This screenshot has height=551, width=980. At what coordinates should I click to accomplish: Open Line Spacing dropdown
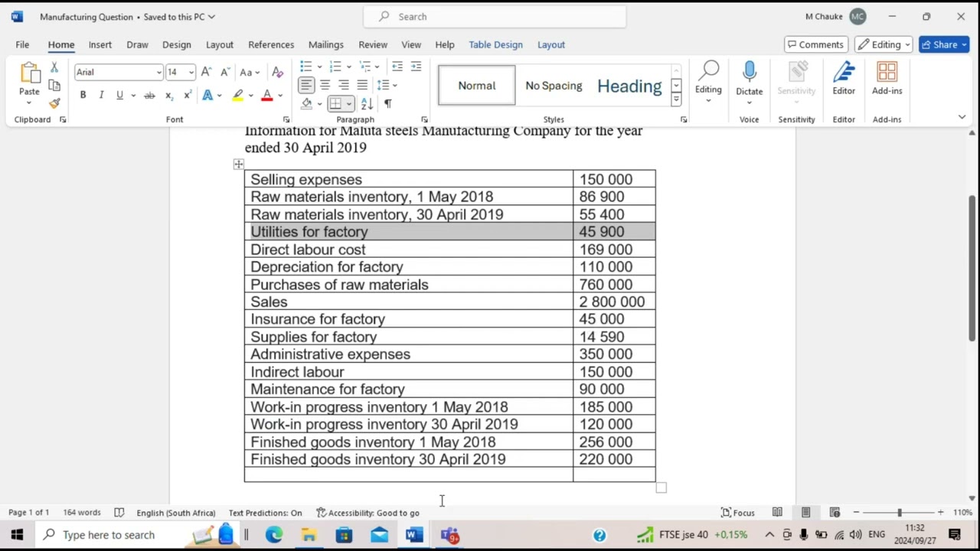(x=387, y=85)
